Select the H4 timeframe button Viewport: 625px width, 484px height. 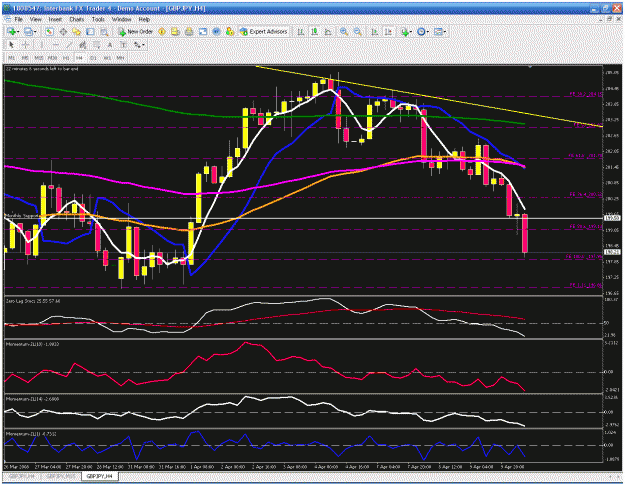(x=80, y=58)
